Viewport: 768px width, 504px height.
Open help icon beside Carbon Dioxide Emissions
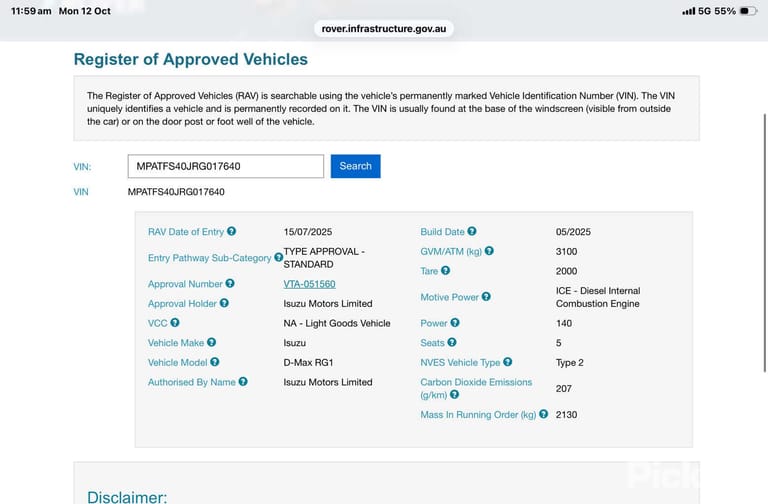(454, 394)
